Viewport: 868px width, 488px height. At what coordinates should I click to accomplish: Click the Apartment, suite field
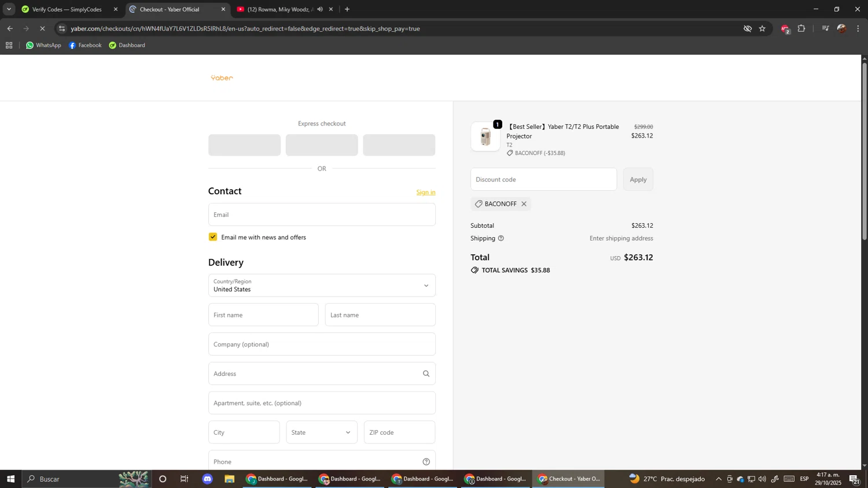click(x=322, y=403)
